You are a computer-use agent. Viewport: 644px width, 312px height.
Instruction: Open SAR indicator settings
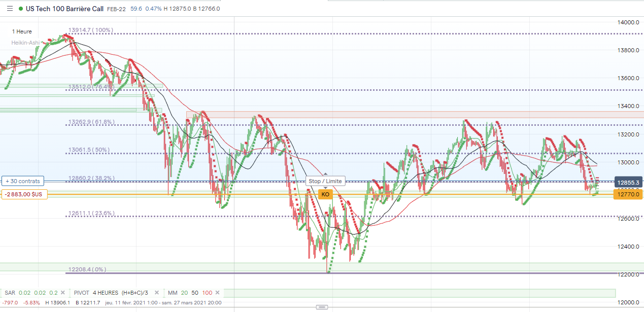coord(10,293)
